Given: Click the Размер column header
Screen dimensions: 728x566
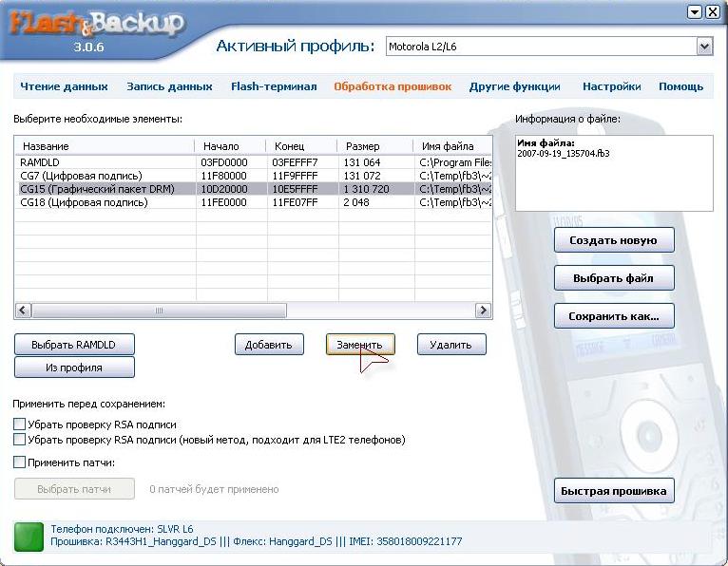Looking at the screenshot, I should 375,146.
